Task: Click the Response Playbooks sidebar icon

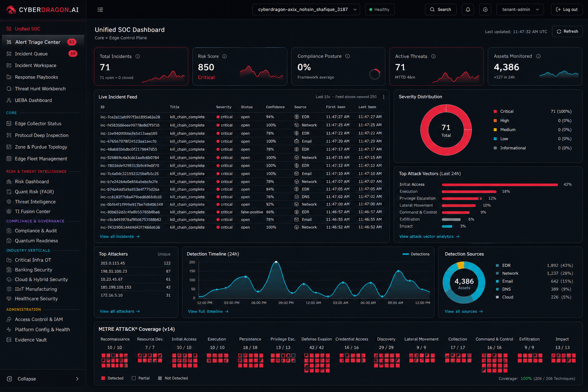Action: [9, 77]
